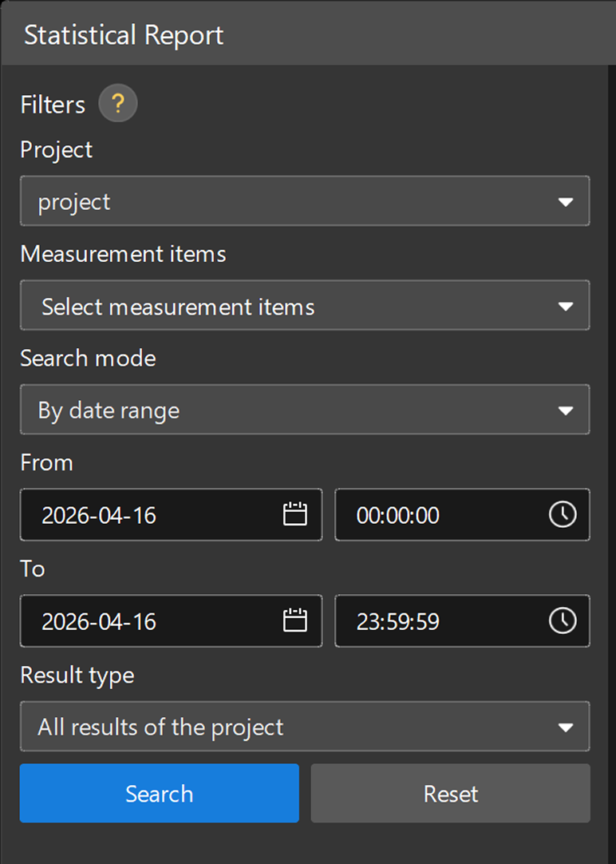Expand the Search mode dropdown arrow
The height and width of the screenshot is (864, 616).
coord(566,410)
